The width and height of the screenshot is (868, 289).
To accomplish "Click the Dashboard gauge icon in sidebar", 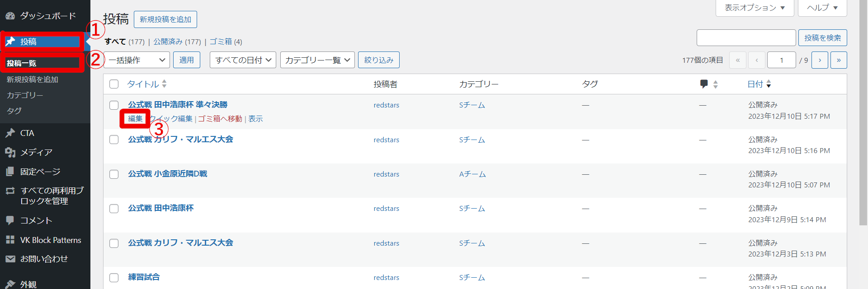I will pos(10,16).
